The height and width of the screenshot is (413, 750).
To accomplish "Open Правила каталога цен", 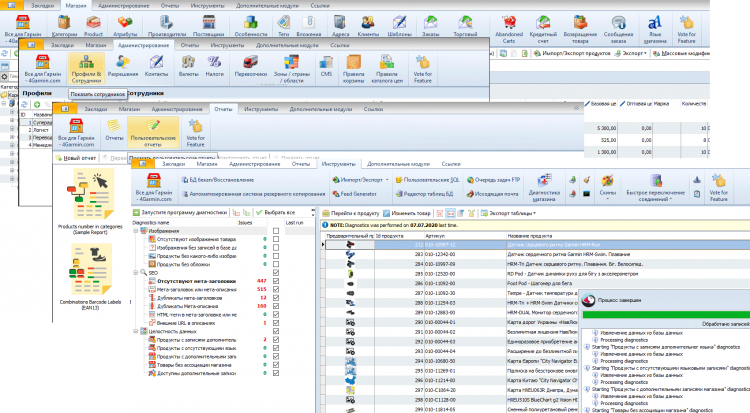I will (x=386, y=69).
